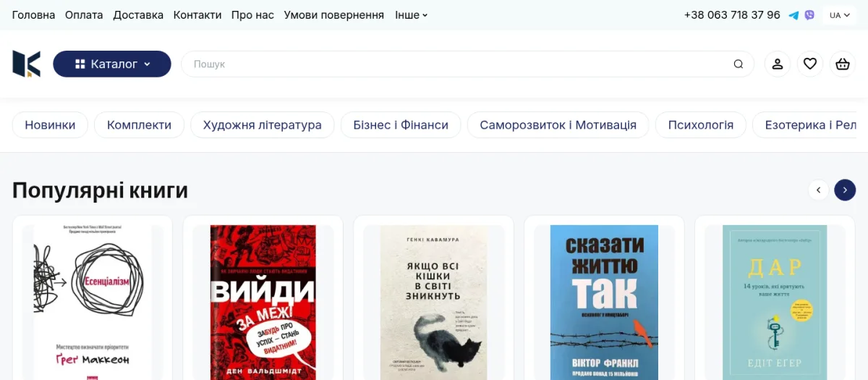Screen dimensions: 868x380
Task: Click the store logo icon
Action: pos(27,64)
